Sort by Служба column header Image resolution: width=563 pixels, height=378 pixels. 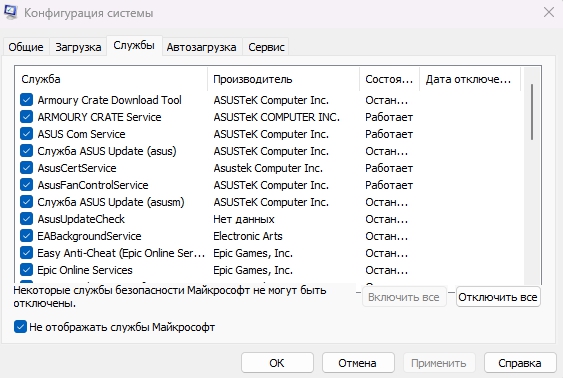click(111, 79)
